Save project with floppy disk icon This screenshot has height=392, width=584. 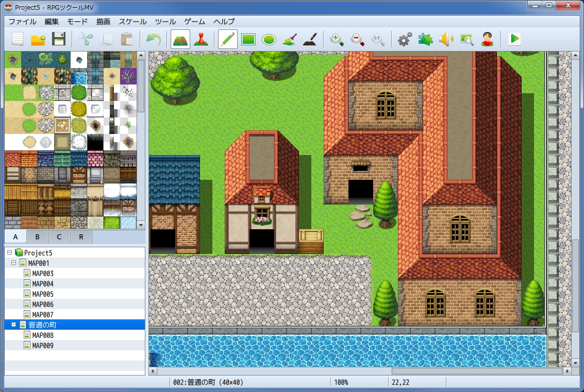click(x=58, y=39)
